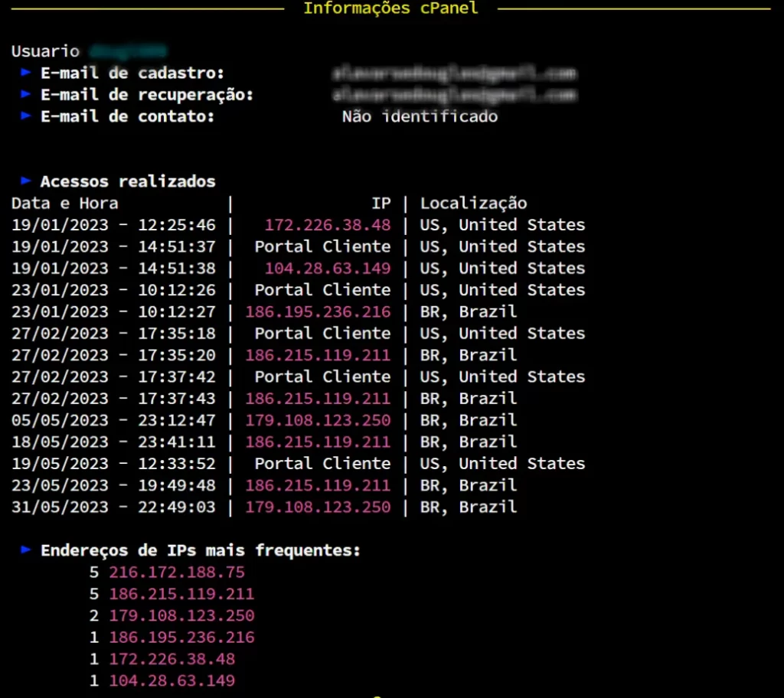The width and height of the screenshot is (784, 698).
Task: Select IP 172.226.38.48 in the 12:25:46 row
Action: click(x=328, y=225)
